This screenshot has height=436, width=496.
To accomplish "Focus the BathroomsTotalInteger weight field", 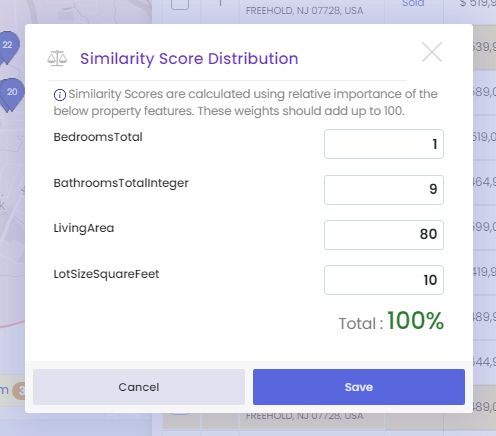I will (x=384, y=190).
